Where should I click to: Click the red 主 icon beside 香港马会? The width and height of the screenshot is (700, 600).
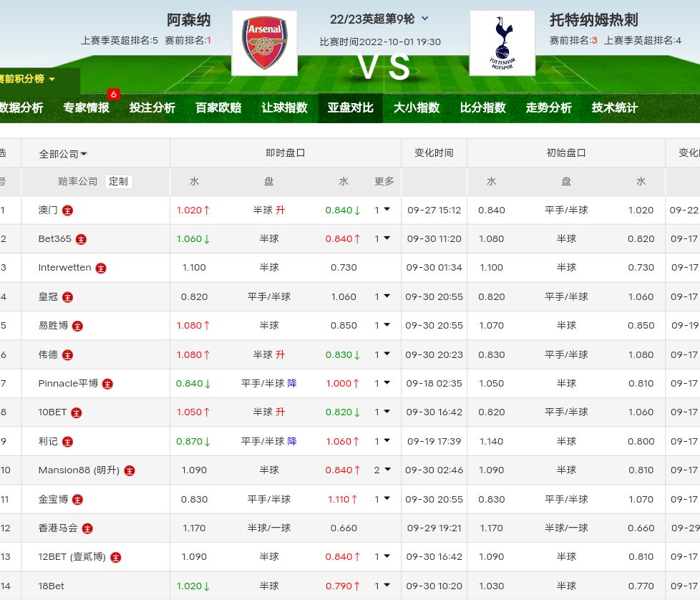click(87, 528)
